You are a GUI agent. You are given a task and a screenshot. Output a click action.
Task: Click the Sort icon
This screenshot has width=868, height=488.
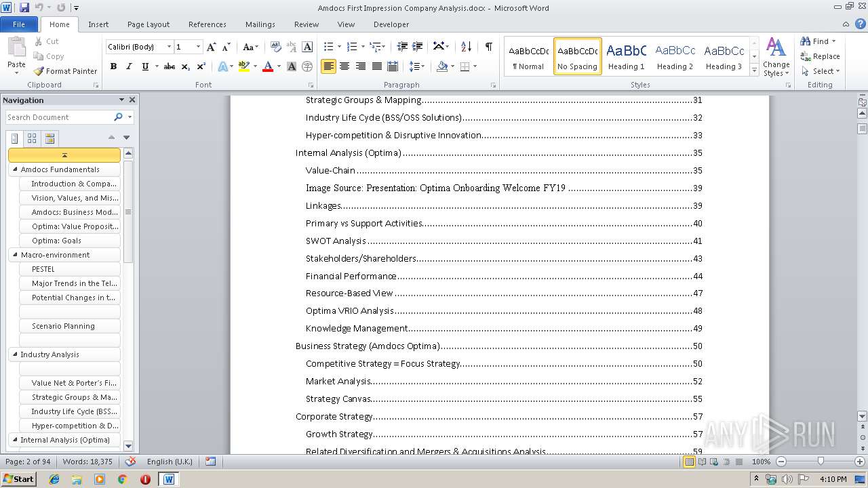tap(466, 47)
